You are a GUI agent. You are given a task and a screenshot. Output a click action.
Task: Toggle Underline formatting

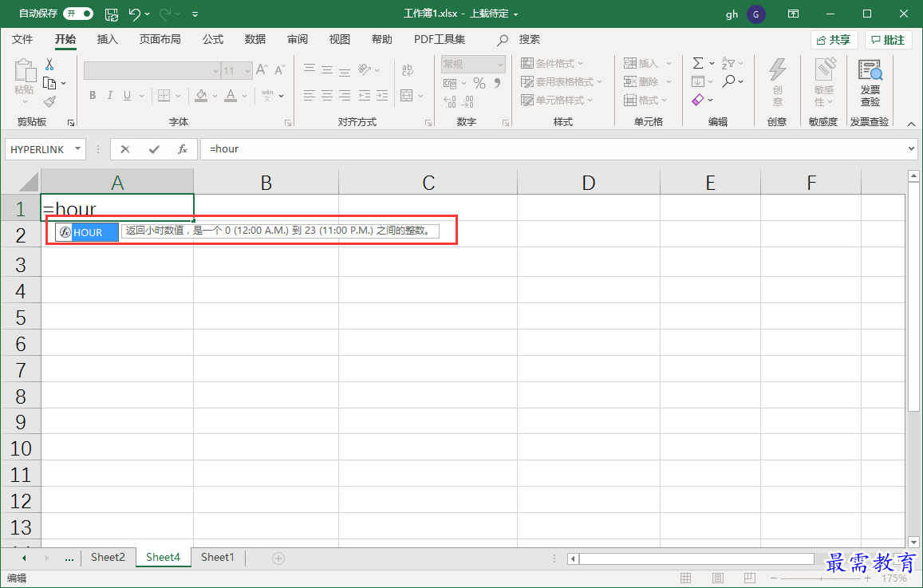(127, 96)
